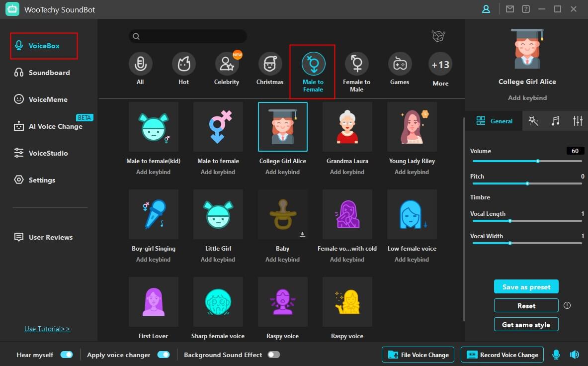The height and width of the screenshot is (366, 588).
Task: Open the AI Voice Change section
Action: pos(48,126)
